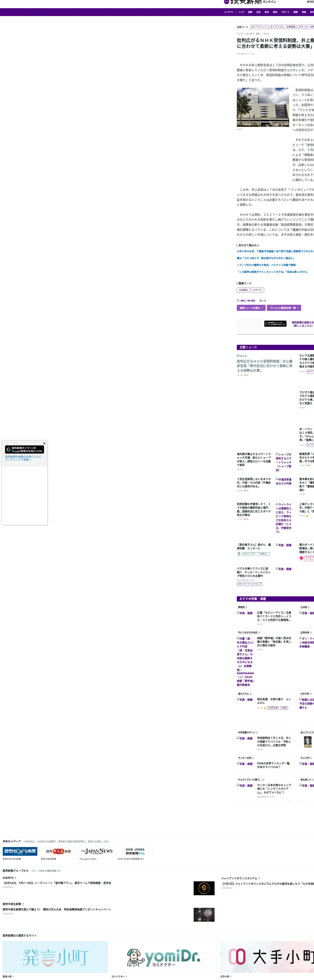Open the 経済 section

pos(275,12)
